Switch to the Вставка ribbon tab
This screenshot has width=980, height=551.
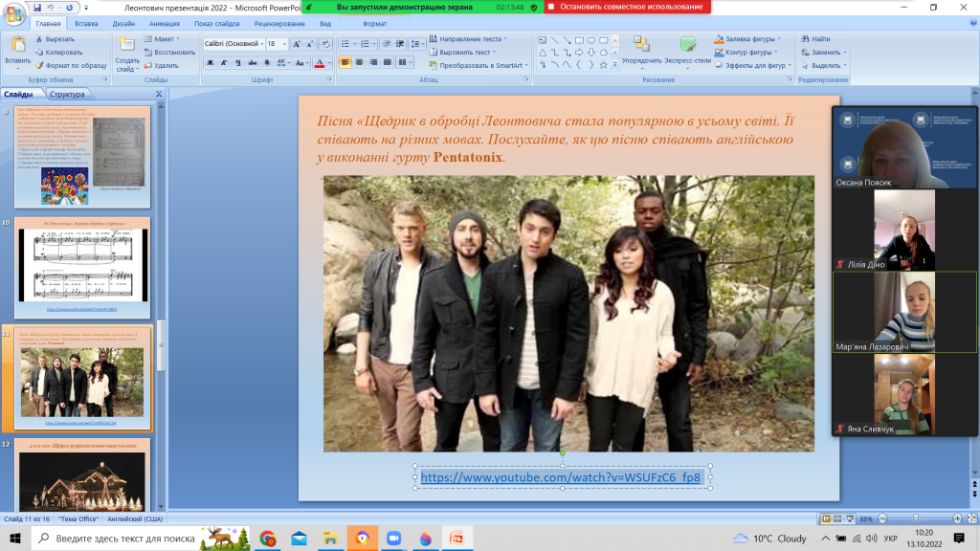pos(86,23)
